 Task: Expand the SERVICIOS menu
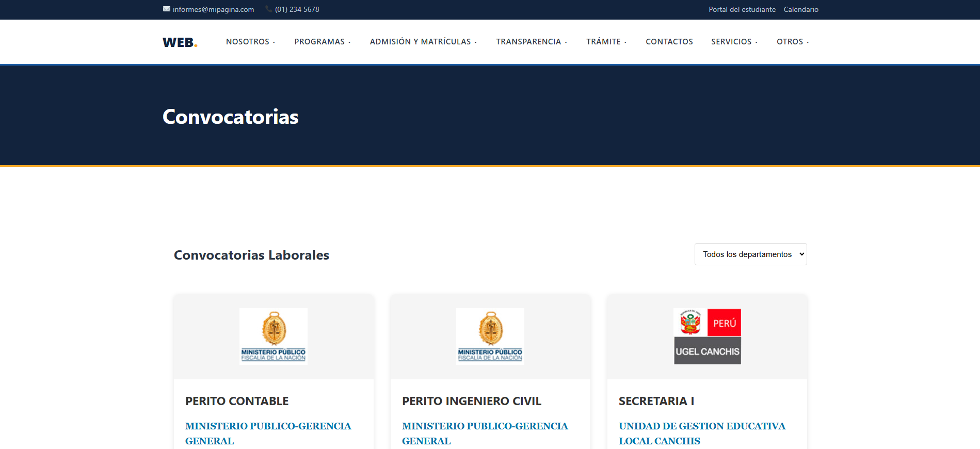tap(734, 42)
